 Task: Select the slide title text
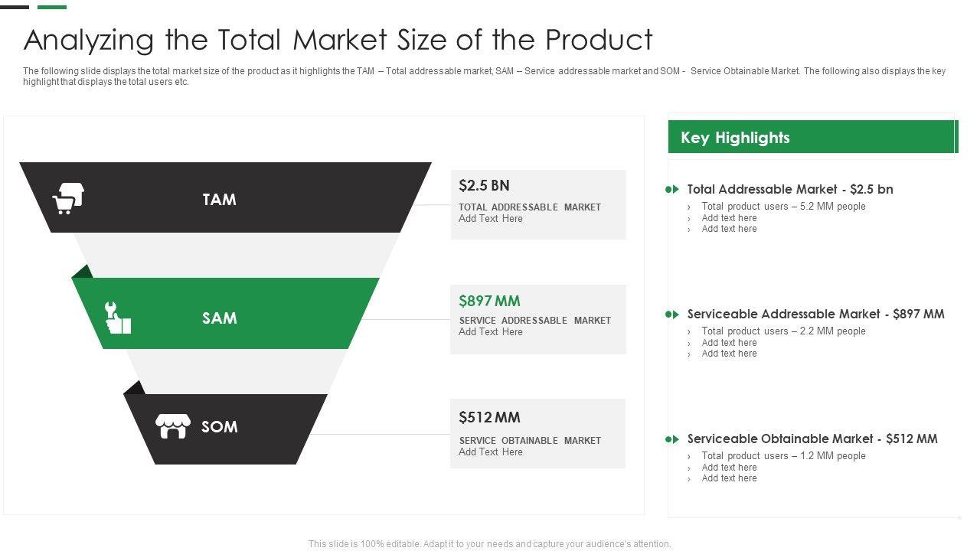click(x=338, y=39)
